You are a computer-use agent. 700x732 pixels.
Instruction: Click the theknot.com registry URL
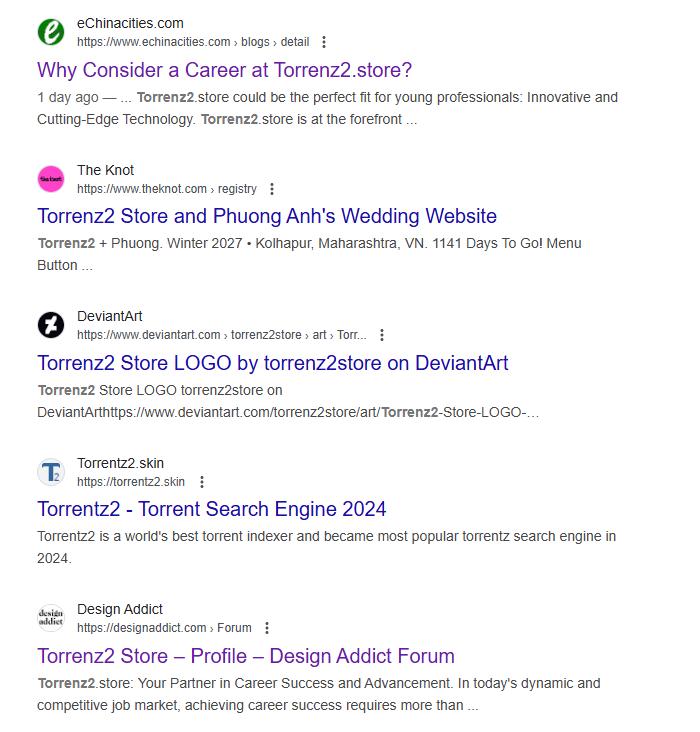167,189
